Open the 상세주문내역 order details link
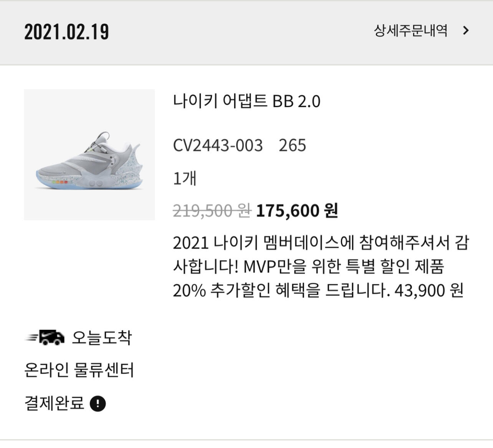The height and width of the screenshot is (448, 493). [410, 30]
